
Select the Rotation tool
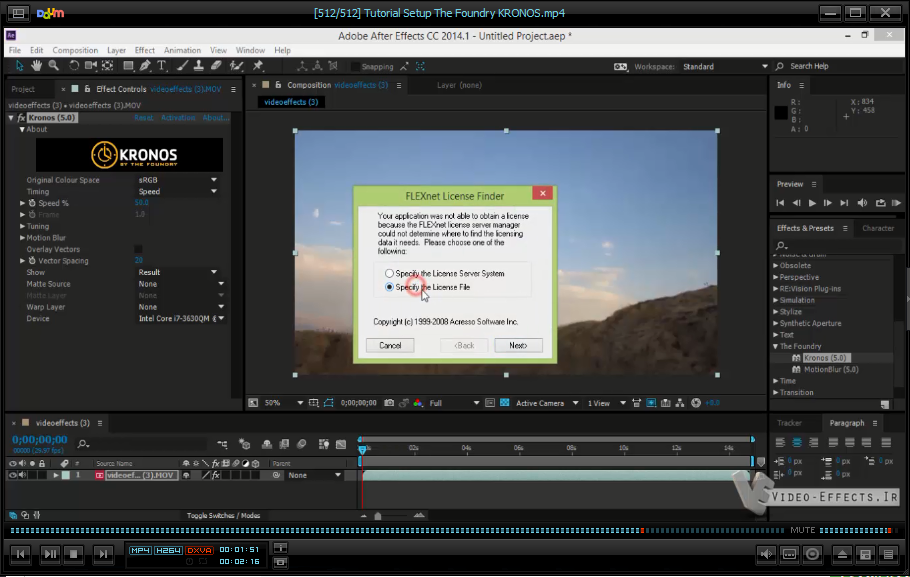click(x=74, y=66)
